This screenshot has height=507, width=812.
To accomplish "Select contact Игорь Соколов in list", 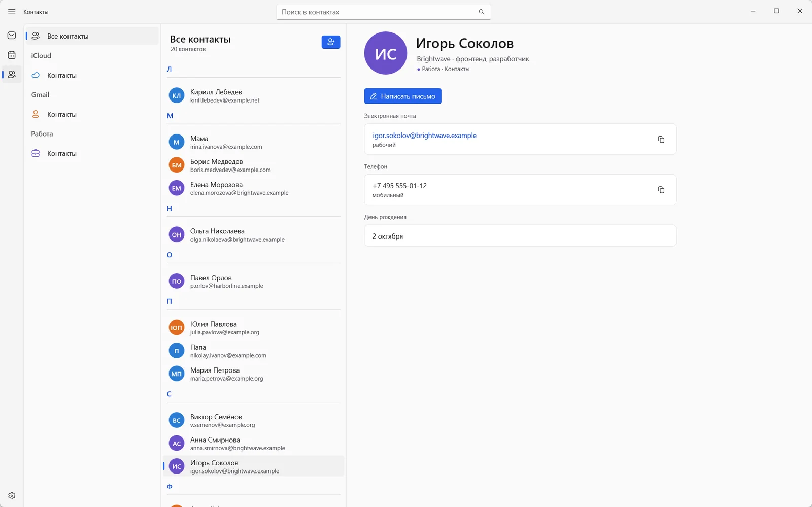I will 254,466.
